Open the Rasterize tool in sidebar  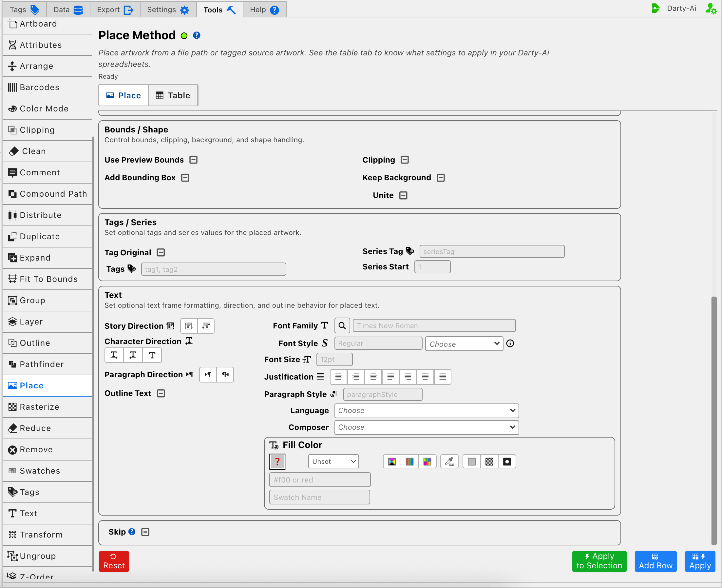click(47, 407)
